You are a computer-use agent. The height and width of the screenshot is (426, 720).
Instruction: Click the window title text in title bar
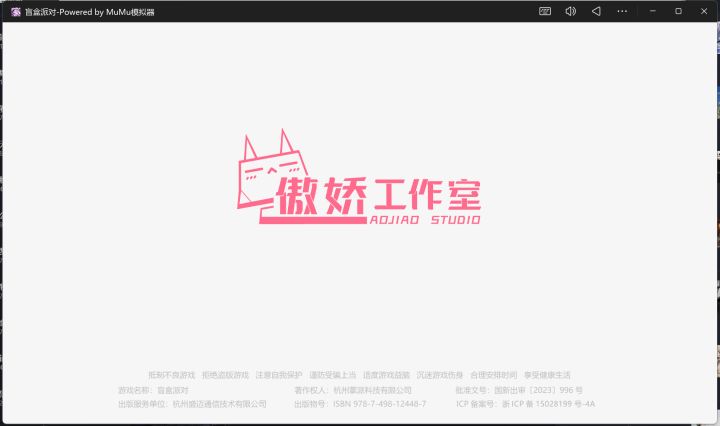click(90, 12)
